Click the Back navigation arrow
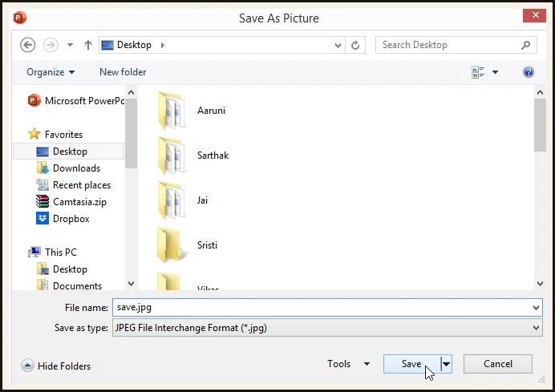 27,45
